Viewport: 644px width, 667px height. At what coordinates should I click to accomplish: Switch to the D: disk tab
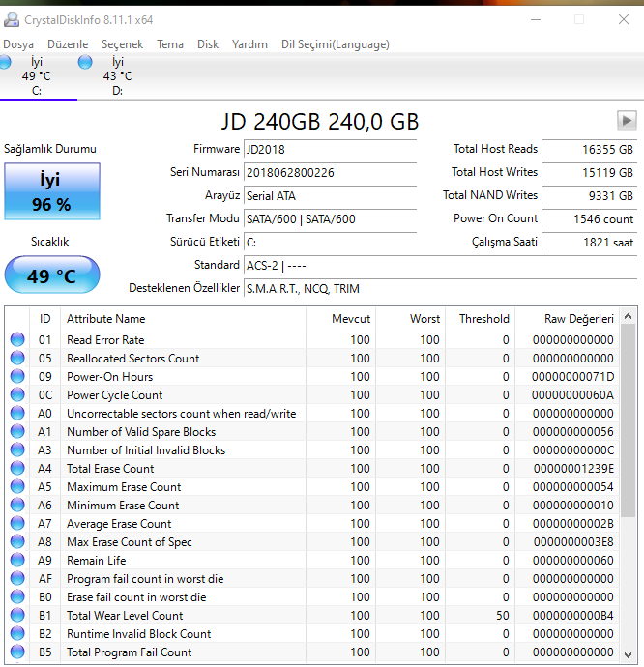(x=117, y=76)
